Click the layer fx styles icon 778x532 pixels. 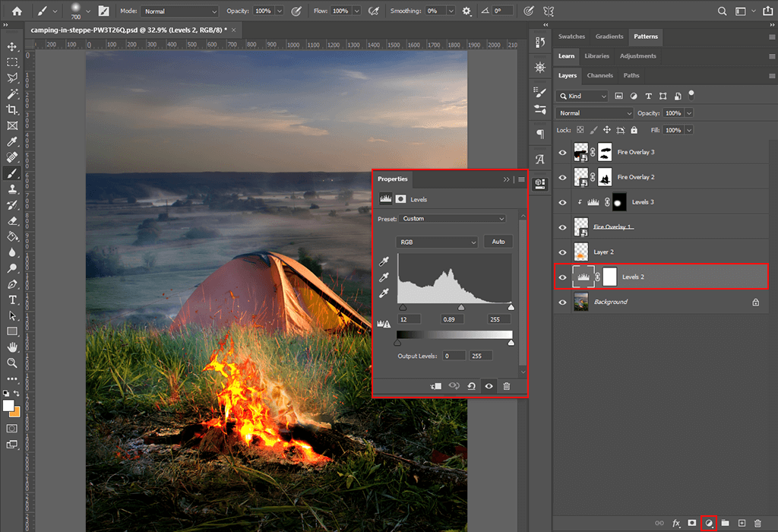[x=675, y=523]
